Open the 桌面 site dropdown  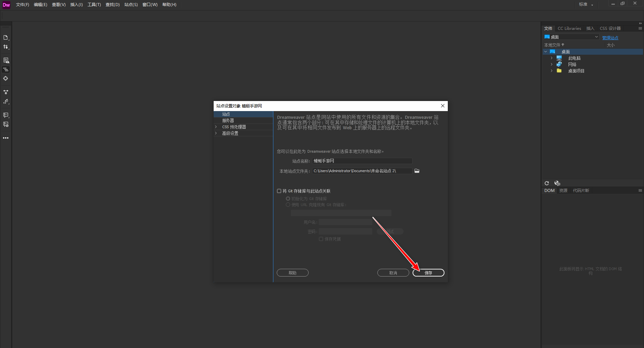click(x=572, y=37)
